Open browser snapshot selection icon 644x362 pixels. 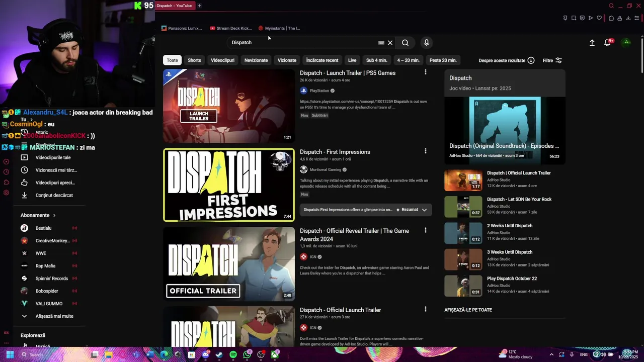tap(574, 18)
